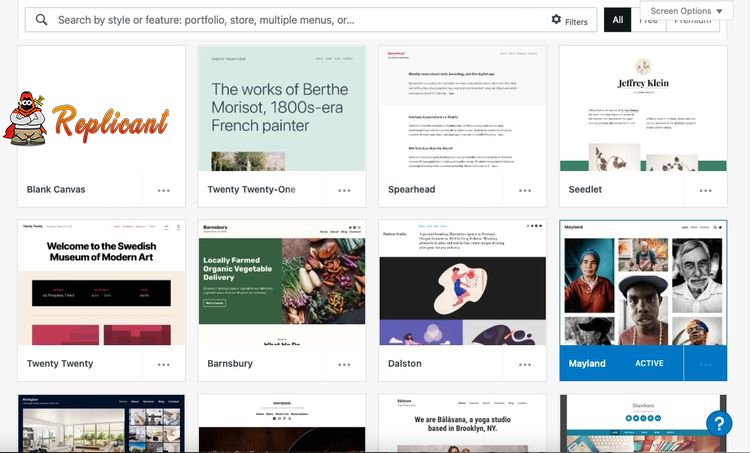Open the Seedlet theme preview
Screen dimensions: 750x453
point(643,109)
